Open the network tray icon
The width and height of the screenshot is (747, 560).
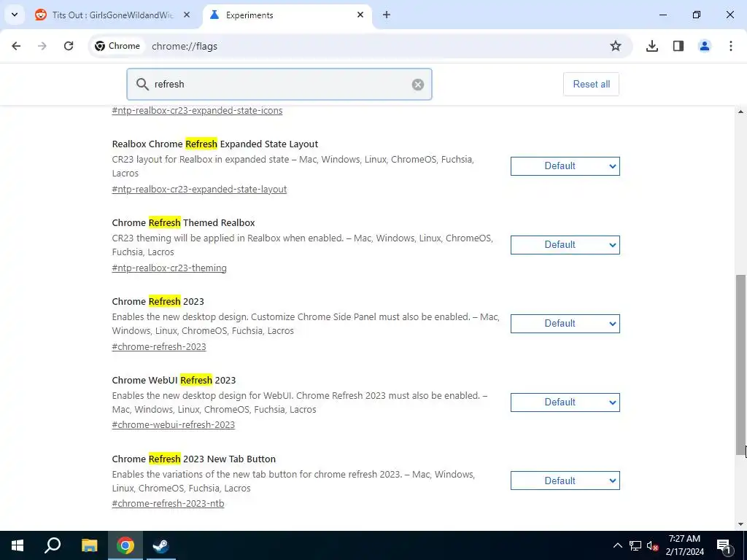(x=635, y=545)
